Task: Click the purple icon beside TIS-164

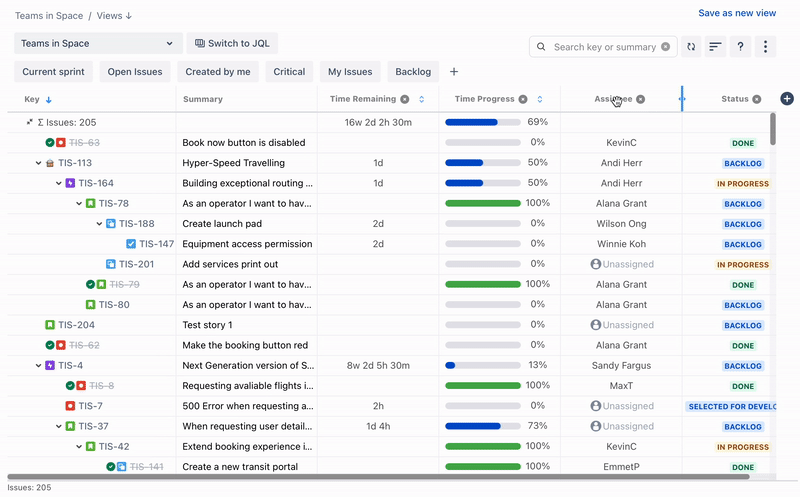Action: (70, 183)
